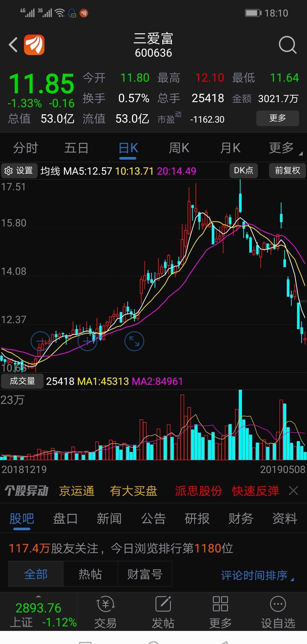The height and width of the screenshot is (644, 307).
Task: Switch to 月K chart tab
Action: (x=230, y=148)
